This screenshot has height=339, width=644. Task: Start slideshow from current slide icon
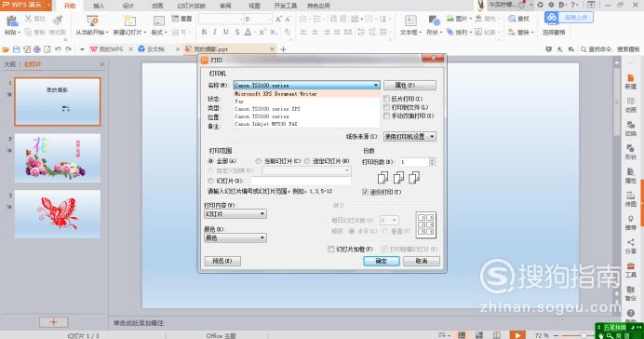coord(92,21)
